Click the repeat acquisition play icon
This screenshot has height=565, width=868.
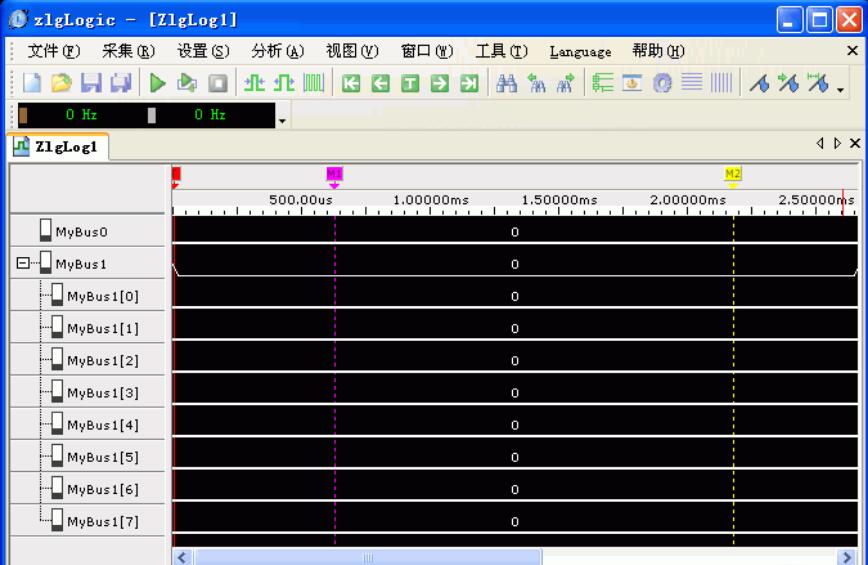pyautogui.click(x=187, y=83)
